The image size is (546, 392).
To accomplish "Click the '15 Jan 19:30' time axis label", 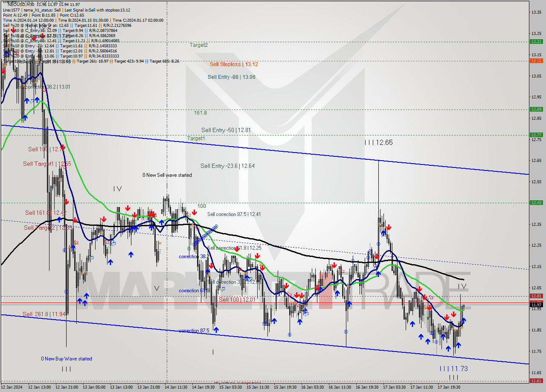I will pyautogui.click(x=285, y=387).
